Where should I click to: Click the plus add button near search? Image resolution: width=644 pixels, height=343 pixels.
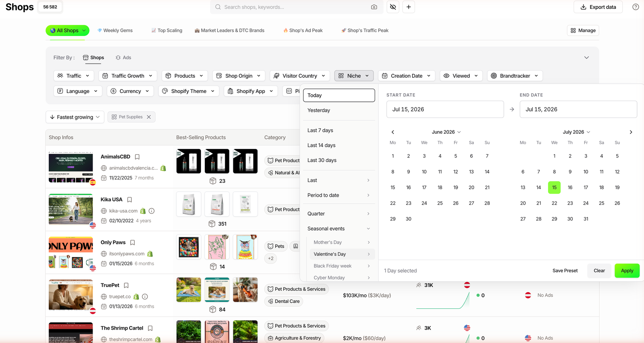coord(409,7)
